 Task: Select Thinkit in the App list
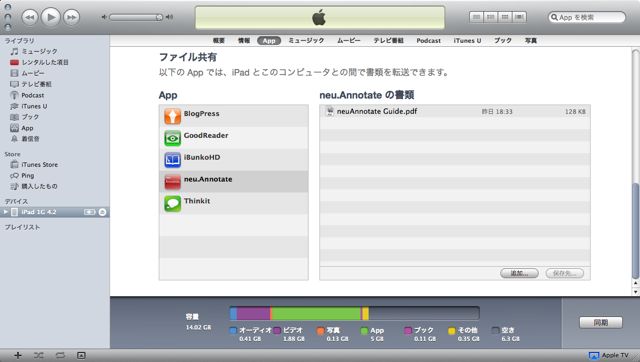[x=233, y=203]
